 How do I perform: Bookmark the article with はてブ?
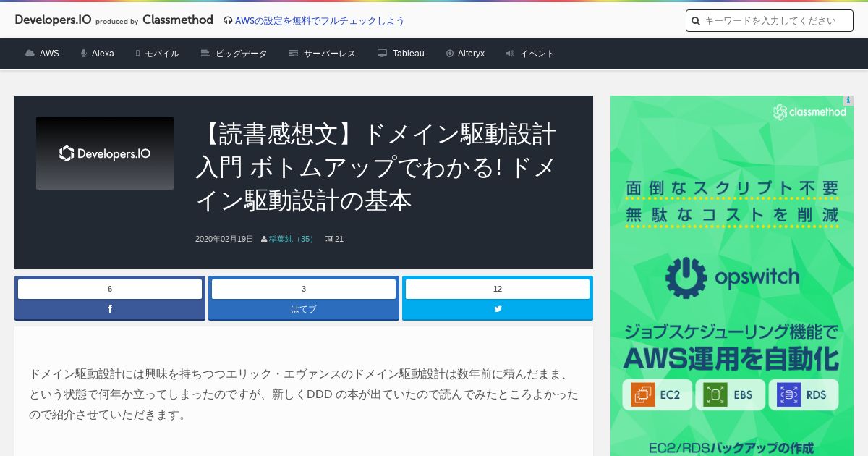coord(304,309)
